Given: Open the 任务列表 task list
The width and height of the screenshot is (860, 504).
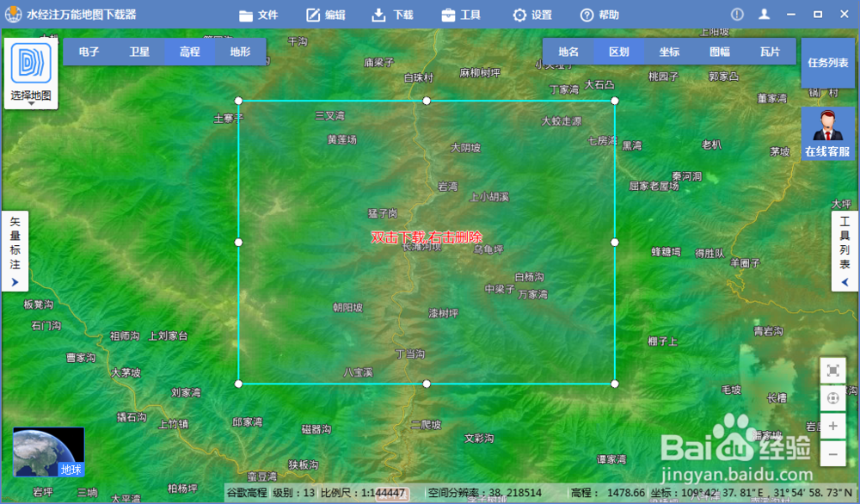Looking at the screenshot, I should click(x=827, y=63).
